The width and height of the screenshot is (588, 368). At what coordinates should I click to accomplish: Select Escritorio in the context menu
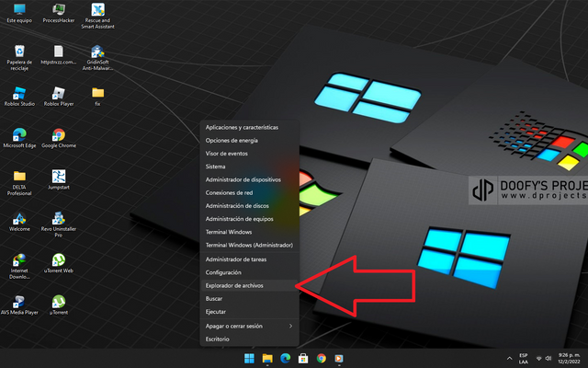[249, 339]
